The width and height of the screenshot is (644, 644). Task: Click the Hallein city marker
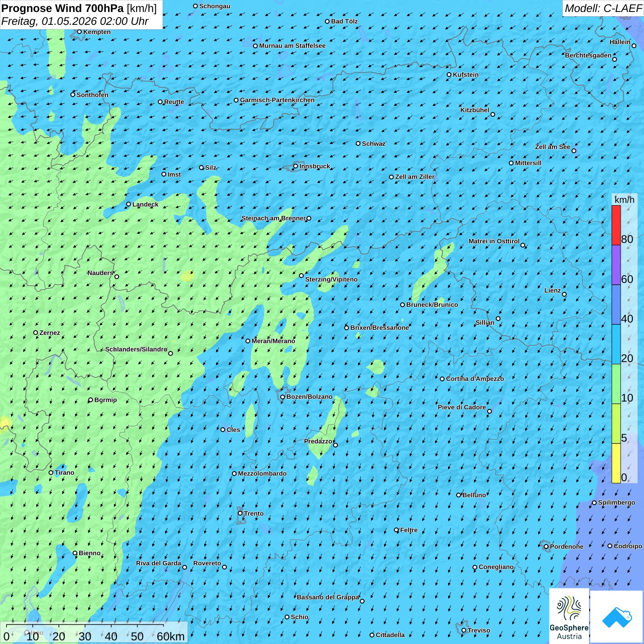tap(634, 46)
